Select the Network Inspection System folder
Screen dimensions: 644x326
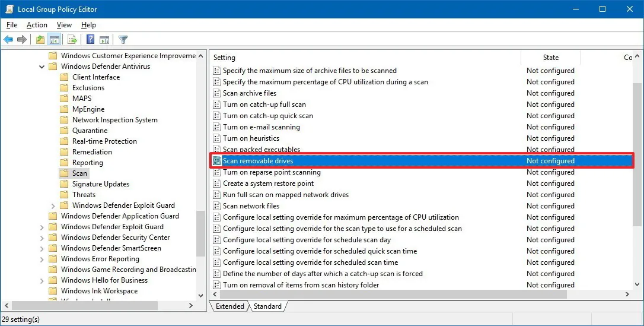tap(114, 119)
